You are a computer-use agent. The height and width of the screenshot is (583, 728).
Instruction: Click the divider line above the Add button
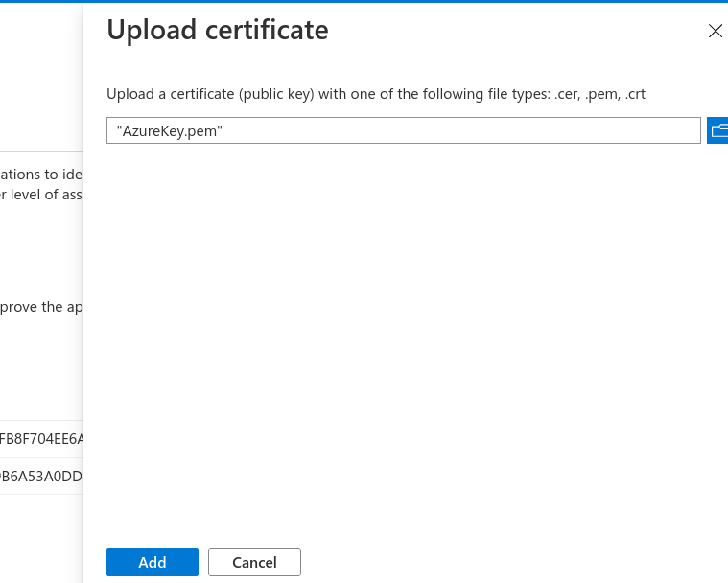[x=403, y=525]
